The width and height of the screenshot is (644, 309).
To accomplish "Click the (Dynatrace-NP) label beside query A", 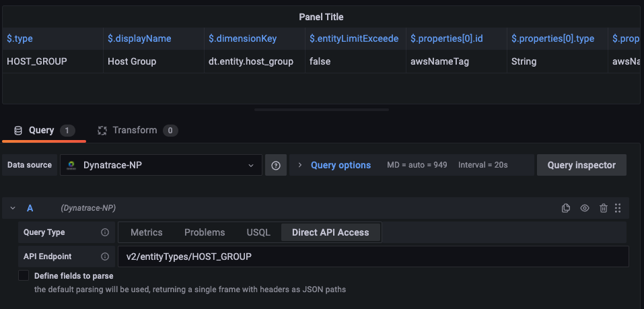I will [x=88, y=208].
